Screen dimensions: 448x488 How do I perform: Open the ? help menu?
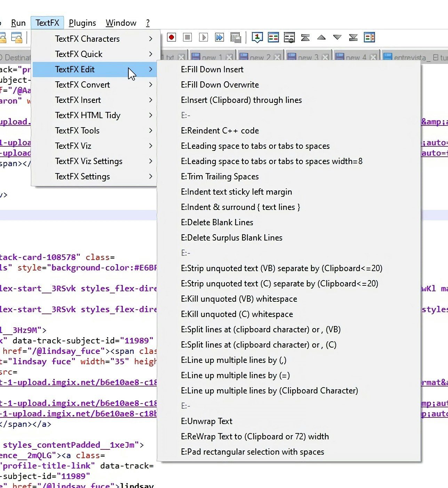click(148, 23)
